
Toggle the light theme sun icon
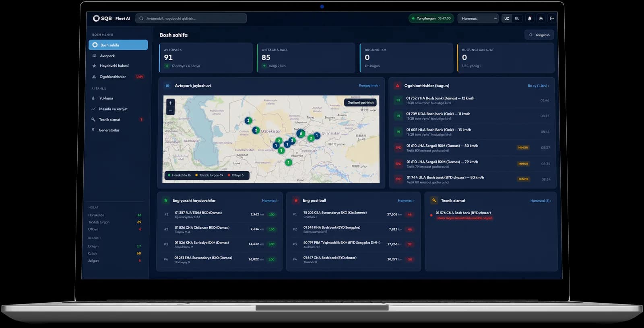tap(541, 18)
